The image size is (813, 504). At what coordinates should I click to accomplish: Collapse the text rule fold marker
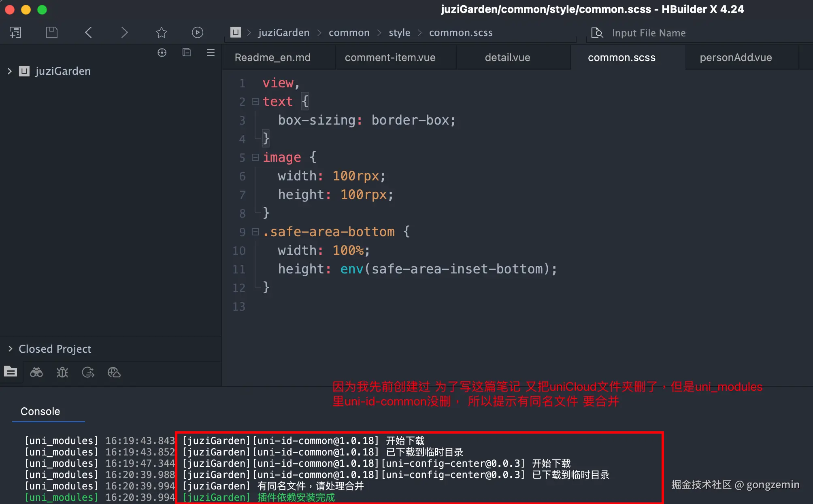click(255, 102)
